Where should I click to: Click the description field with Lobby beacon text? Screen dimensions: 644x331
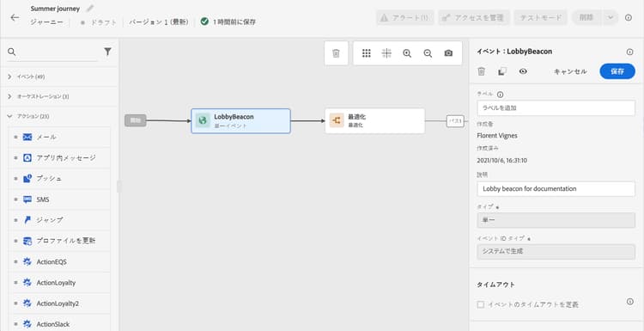pos(556,189)
